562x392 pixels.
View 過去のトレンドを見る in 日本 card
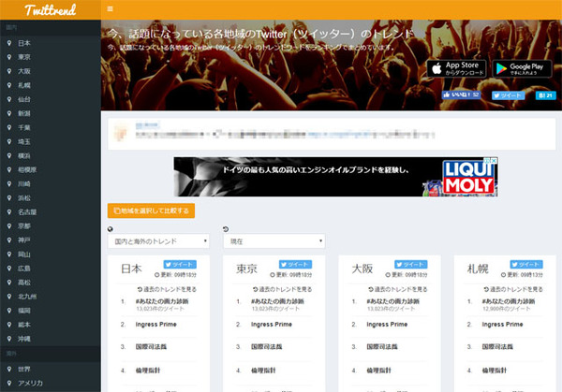167,289
